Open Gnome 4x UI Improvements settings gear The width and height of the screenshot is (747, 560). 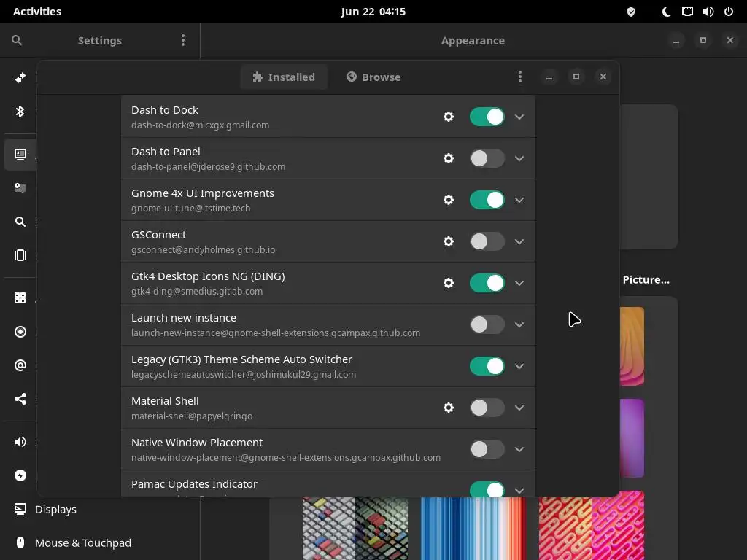click(x=449, y=200)
